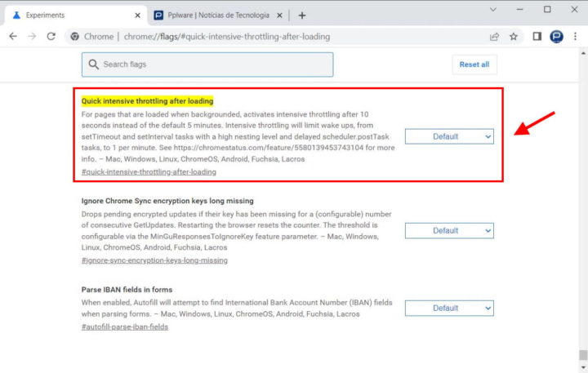This screenshot has width=588, height=373.
Task: Open a new tab with the plus button
Action: coord(302,15)
